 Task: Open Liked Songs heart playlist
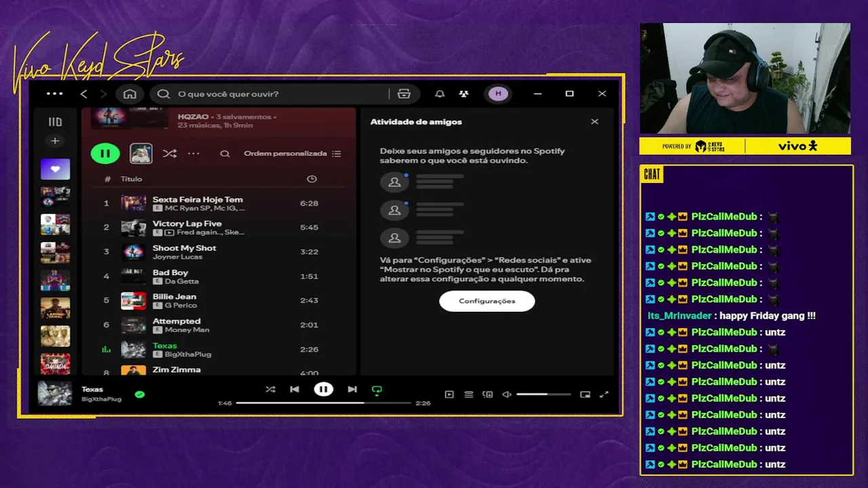55,169
